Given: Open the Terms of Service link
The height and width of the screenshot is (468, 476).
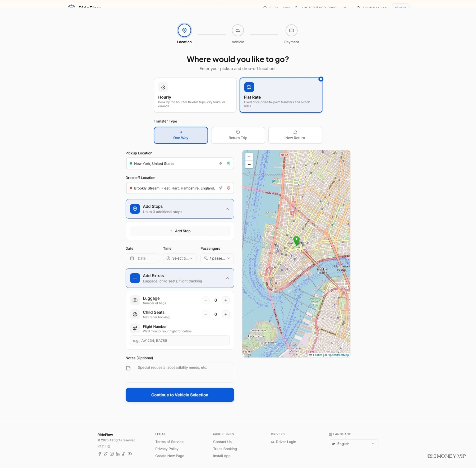Looking at the screenshot, I should (169, 442).
